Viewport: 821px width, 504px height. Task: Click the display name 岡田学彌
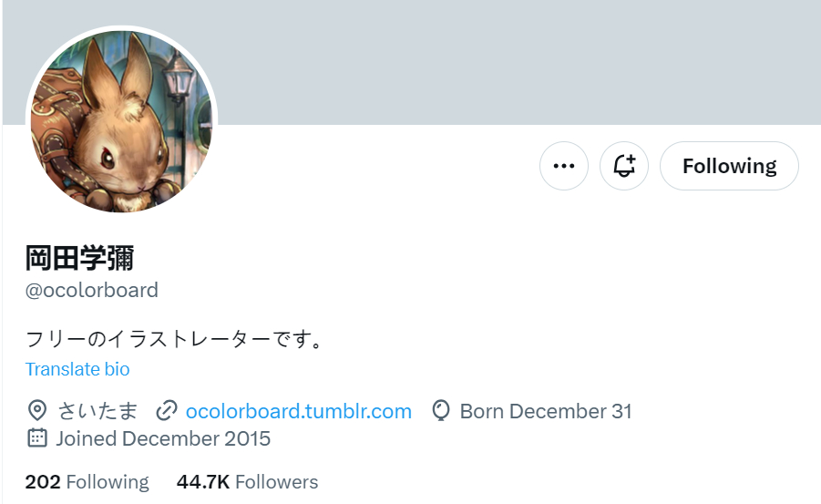pos(79,258)
